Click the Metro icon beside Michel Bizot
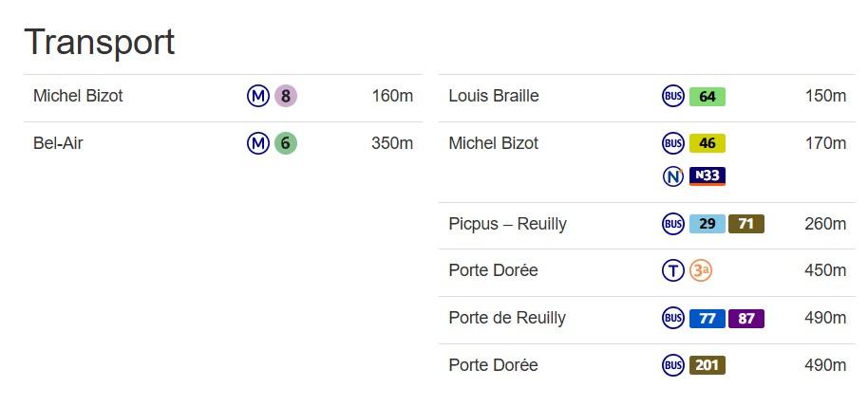The width and height of the screenshot is (868, 406). (258, 96)
